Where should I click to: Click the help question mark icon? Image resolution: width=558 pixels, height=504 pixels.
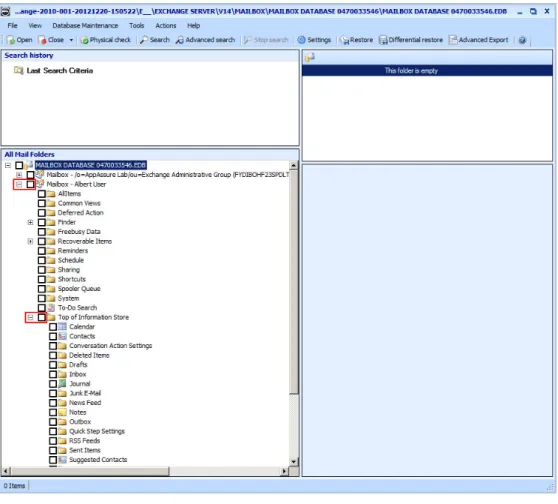coord(522,40)
